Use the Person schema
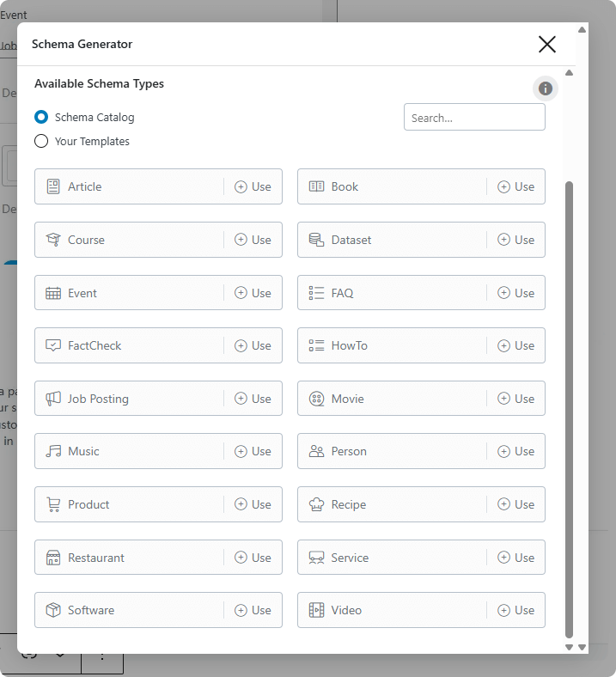 pyautogui.click(x=515, y=451)
